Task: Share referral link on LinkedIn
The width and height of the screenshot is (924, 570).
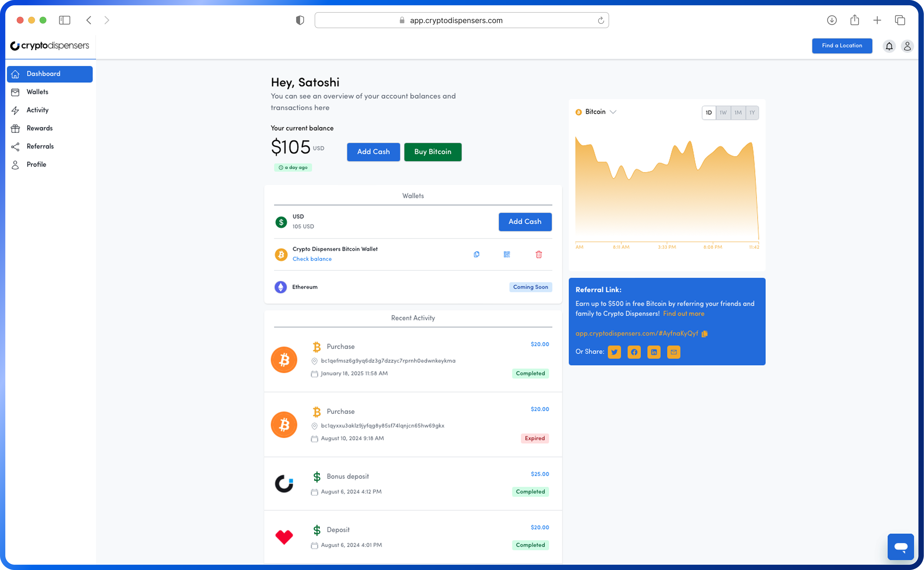Action: click(654, 352)
